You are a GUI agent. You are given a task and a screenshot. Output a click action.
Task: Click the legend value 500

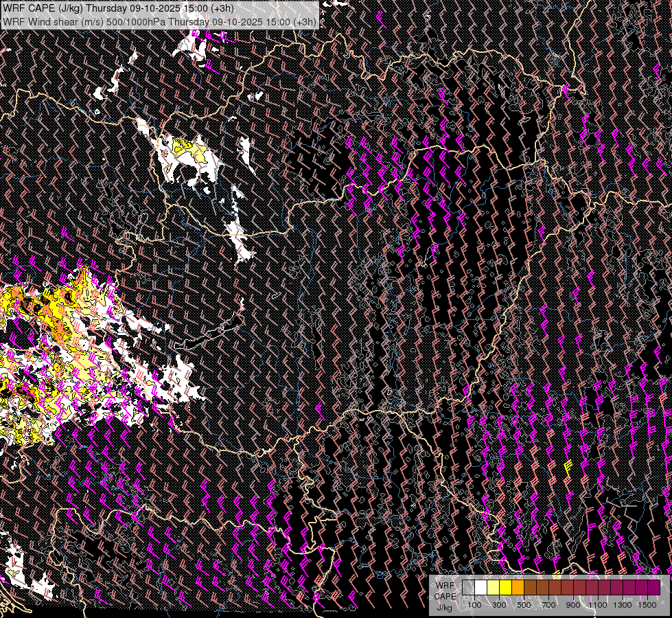(x=524, y=605)
